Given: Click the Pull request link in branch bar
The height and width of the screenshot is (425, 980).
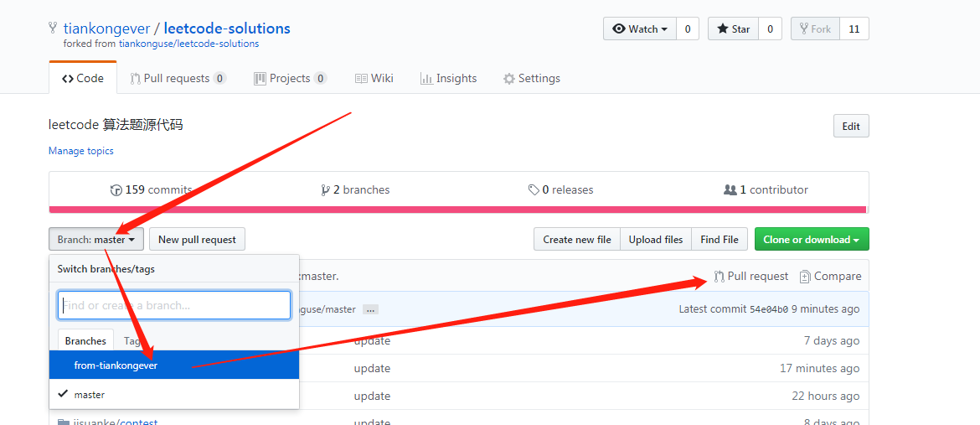Looking at the screenshot, I should [x=751, y=276].
